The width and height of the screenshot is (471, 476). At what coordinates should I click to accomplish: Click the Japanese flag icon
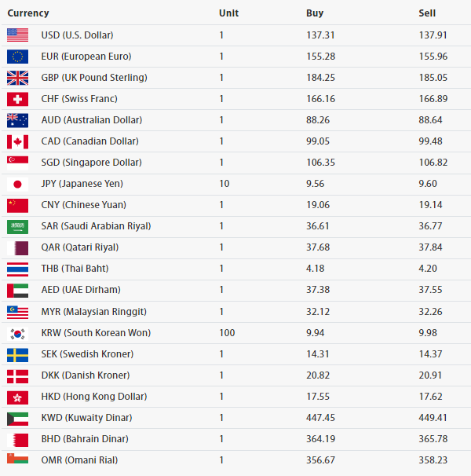(17, 184)
